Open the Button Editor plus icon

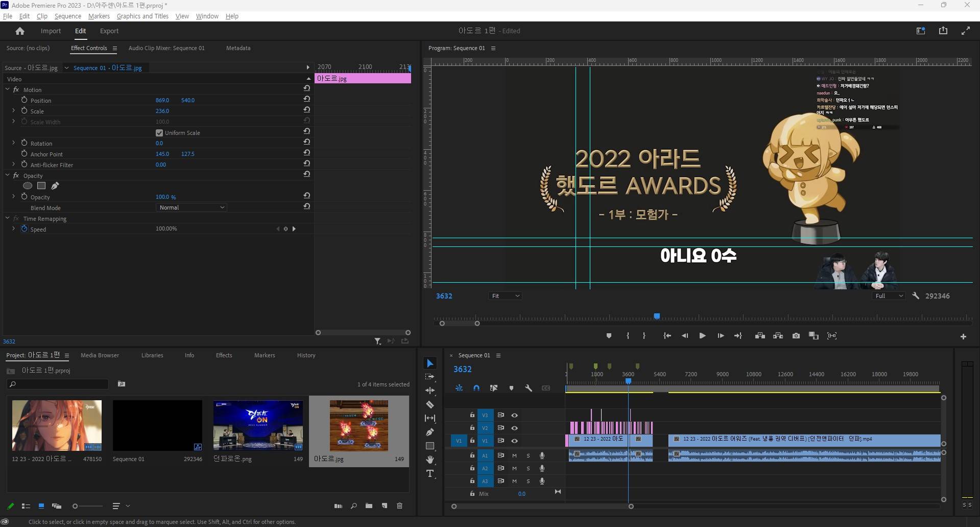pyautogui.click(x=963, y=336)
